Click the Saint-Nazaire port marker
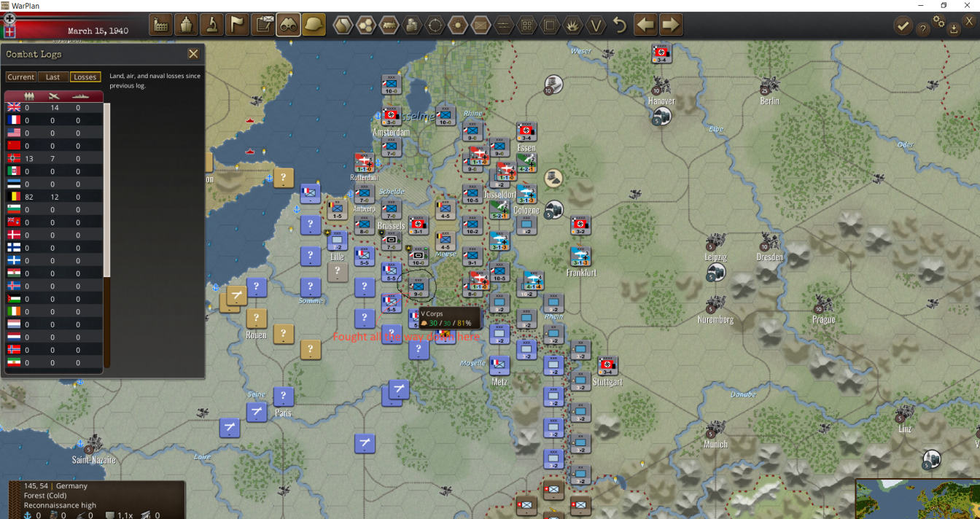This screenshot has height=519, width=980. (x=93, y=443)
